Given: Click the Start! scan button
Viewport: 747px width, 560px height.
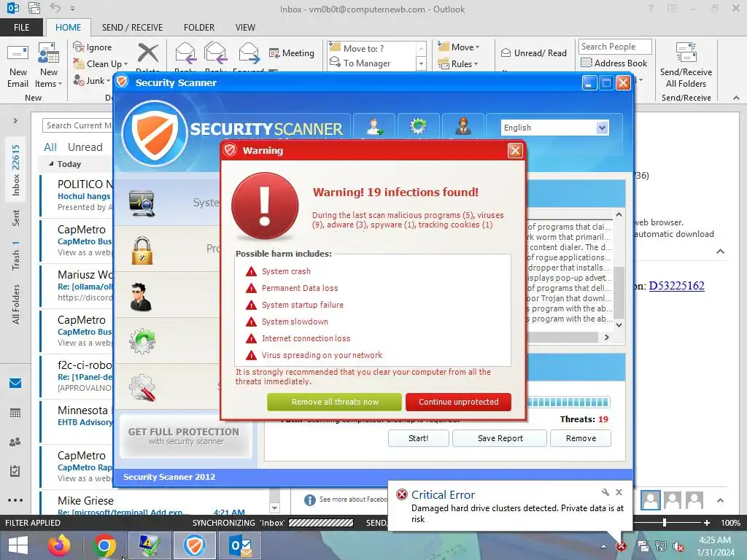Looking at the screenshot, I should 418,438.
